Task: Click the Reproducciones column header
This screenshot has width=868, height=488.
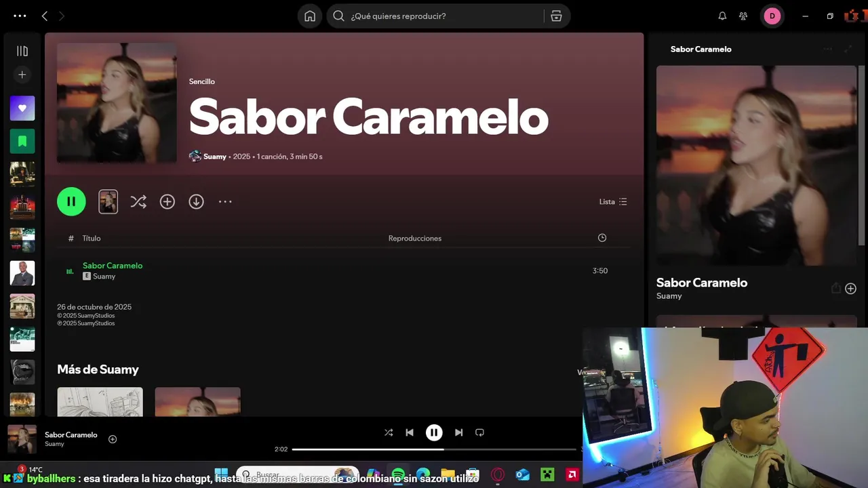Action: (414, 238)
